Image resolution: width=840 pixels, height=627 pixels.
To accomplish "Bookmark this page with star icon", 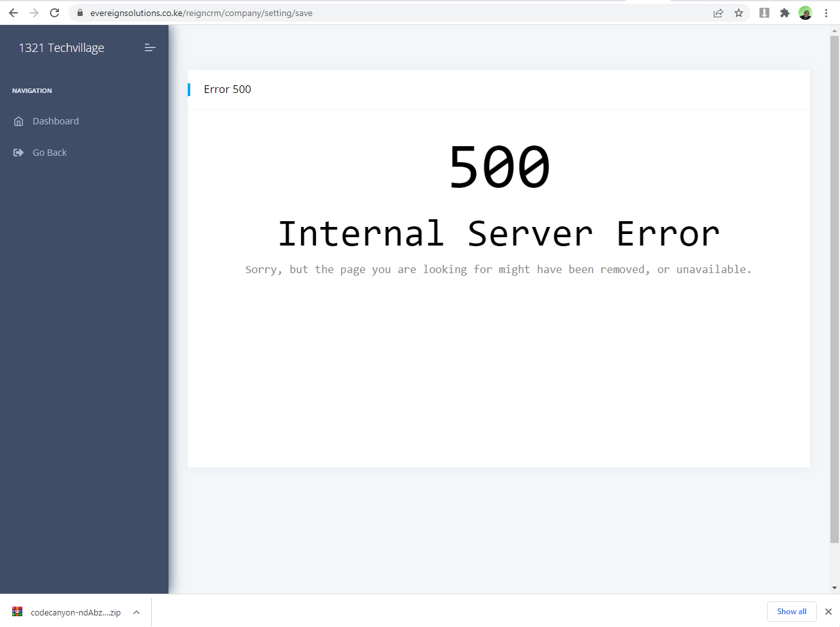I will point(739,13).
